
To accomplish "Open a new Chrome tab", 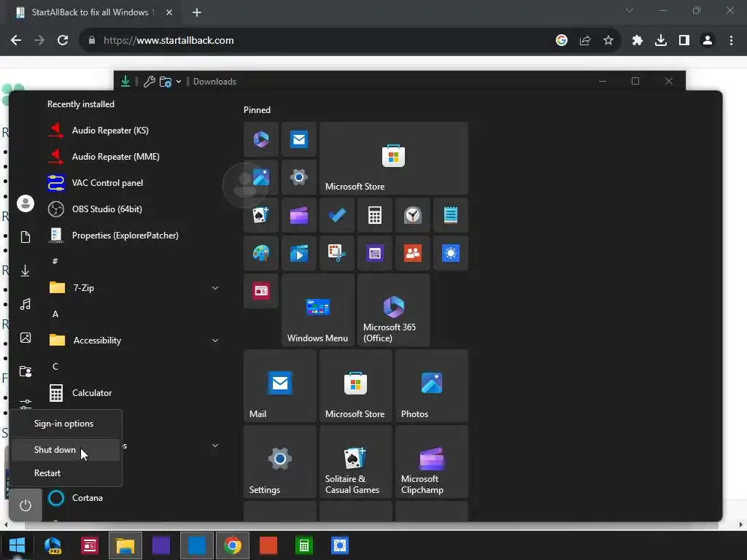I will 197,12.
